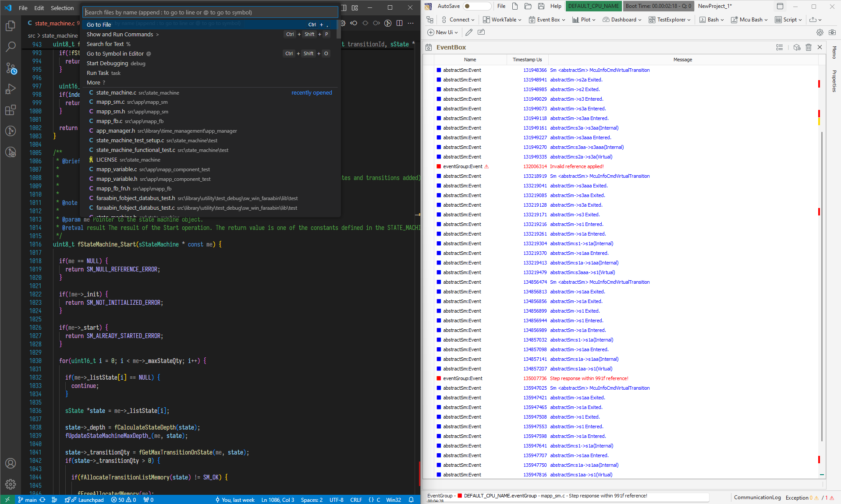
Task: Open the Search view in activity bar
Action: [x=11, y=47]
